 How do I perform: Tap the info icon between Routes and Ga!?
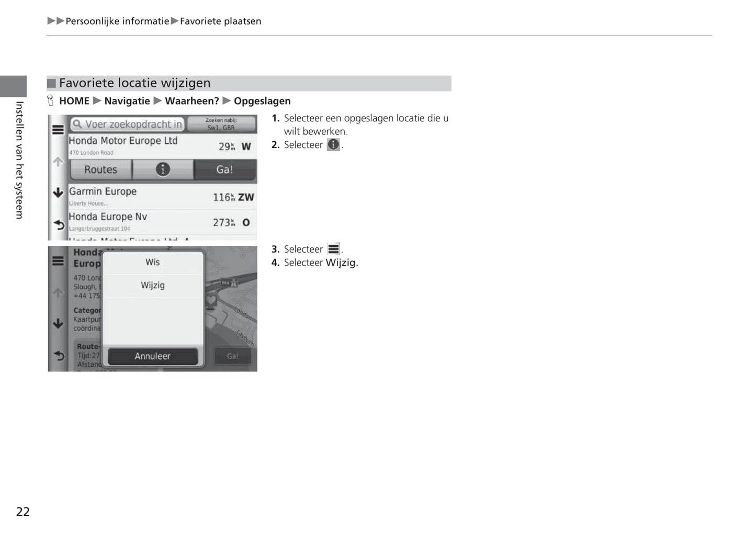(x=163, y=169)
